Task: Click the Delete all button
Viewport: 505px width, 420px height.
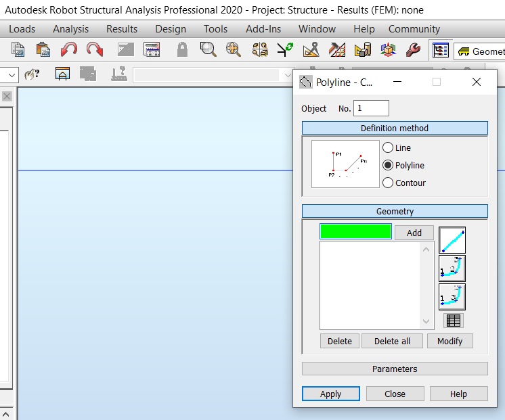Action: click(x=392, y=341)
